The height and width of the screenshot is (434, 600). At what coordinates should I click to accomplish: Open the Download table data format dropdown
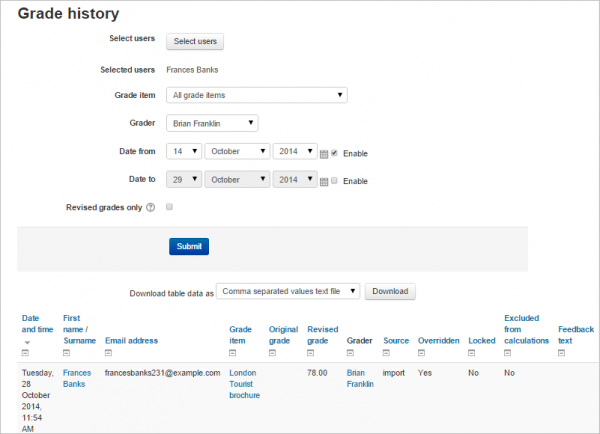287,291
